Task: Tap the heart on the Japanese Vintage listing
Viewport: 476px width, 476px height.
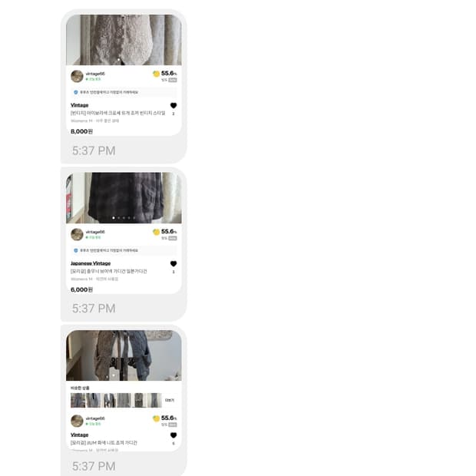Action: point(174,263)
